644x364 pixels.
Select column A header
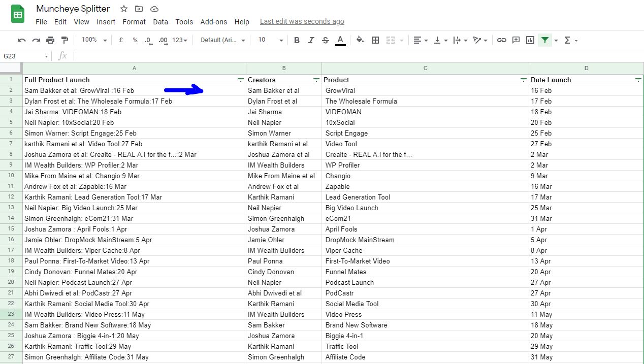(134, 68)
